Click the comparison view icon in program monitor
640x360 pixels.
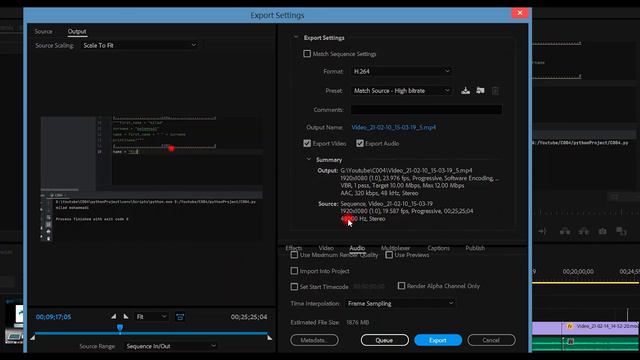(621, 231)
